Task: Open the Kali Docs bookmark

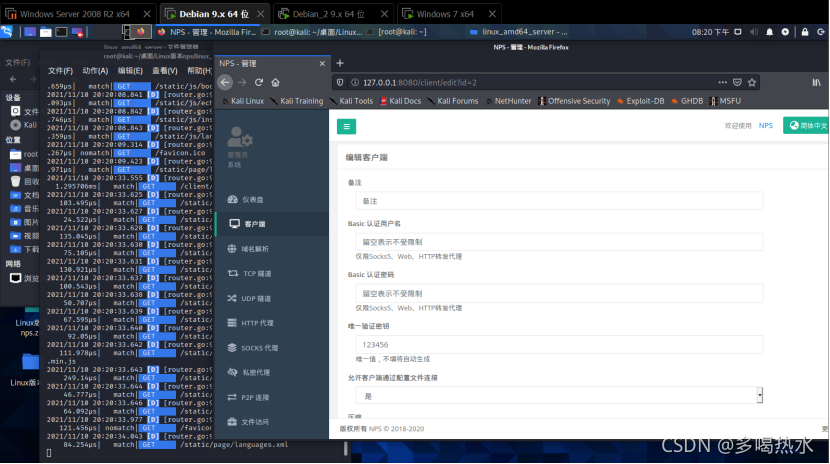Action: coord(400,101)
